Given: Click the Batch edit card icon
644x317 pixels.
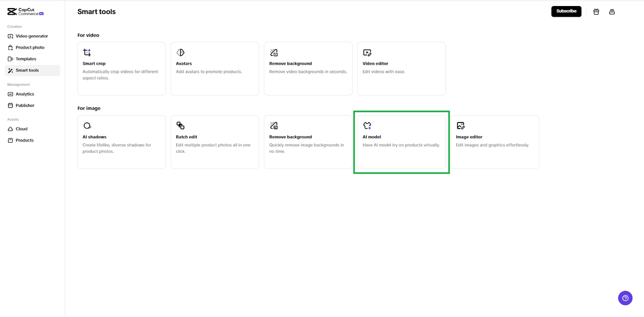Looking at the screenshot, I should click(181, 126).
